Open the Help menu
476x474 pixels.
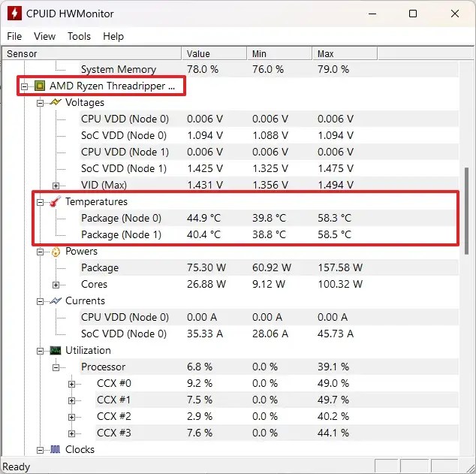click(113, 37)
